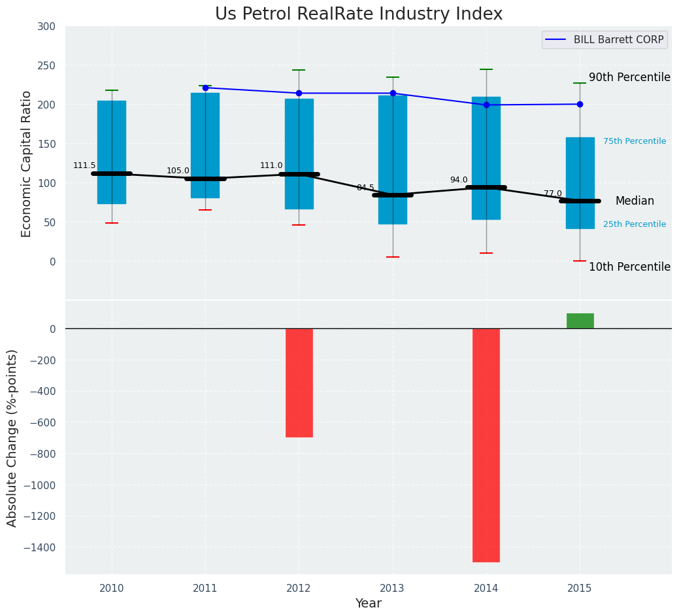
Task: Click the Median annotation text
Action: pos(635,201)
